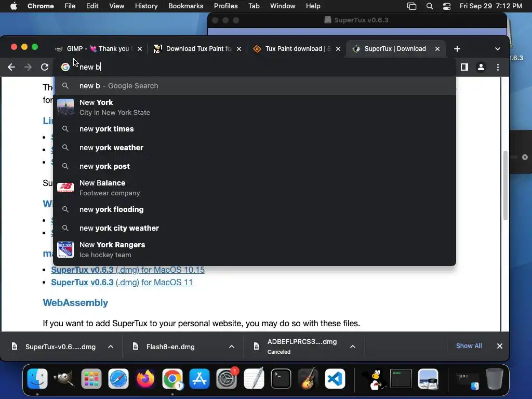Click the page's vertical scrollbar
Viewport: 532px width, 399px height.
click(x=505, y=185)
